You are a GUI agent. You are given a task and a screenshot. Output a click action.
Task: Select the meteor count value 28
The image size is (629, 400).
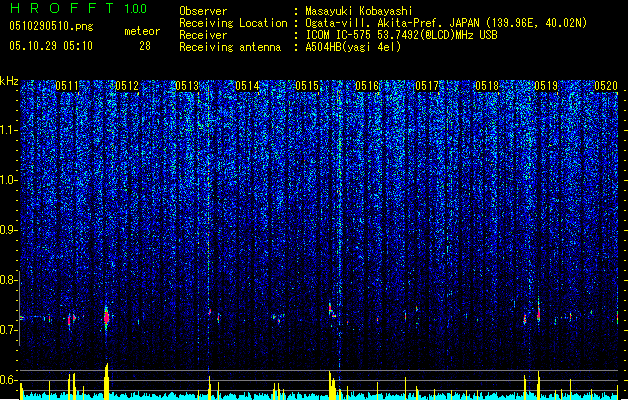point(145,46)
